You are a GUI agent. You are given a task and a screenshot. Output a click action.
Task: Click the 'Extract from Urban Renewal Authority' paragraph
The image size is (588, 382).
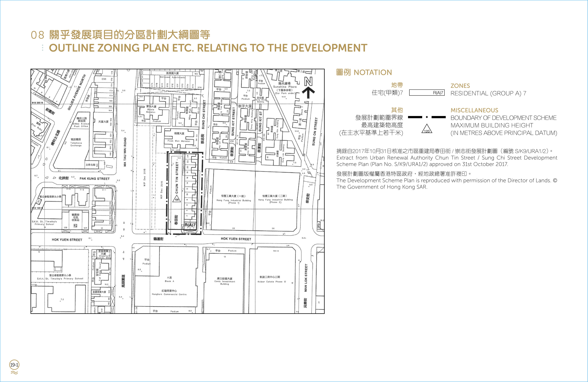447,161
